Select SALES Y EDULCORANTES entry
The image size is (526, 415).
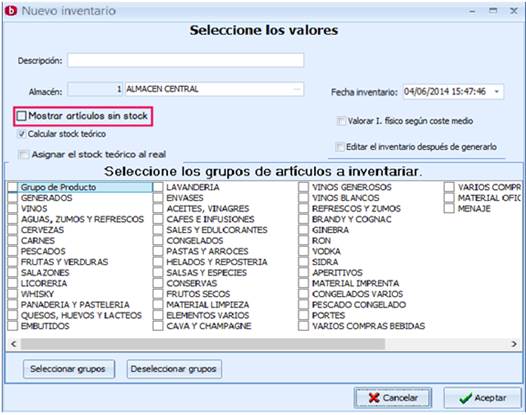217,230
